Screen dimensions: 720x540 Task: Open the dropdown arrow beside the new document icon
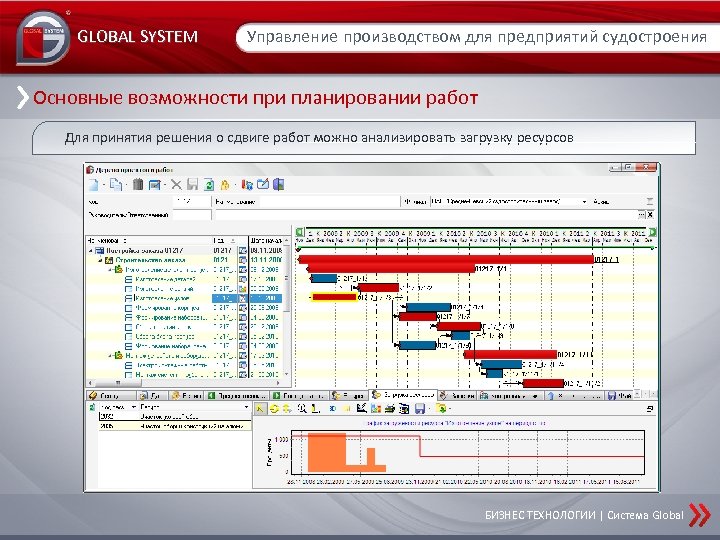[x=104, y=186]
